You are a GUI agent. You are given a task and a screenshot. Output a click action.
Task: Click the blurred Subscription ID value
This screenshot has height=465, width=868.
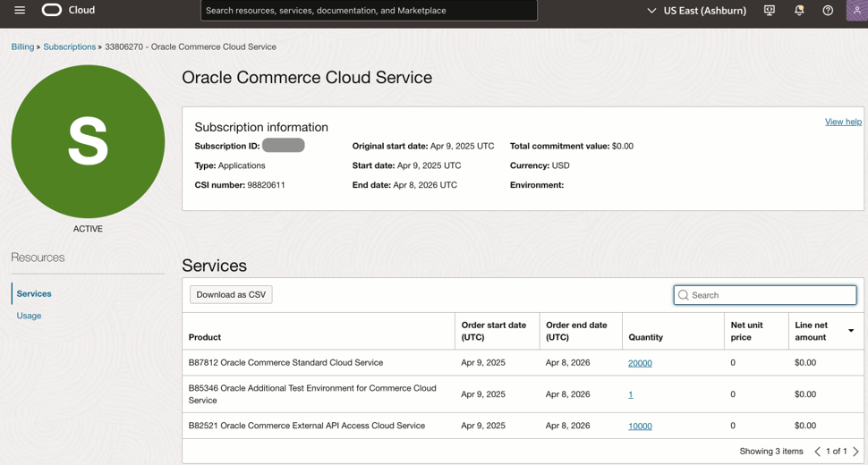(x=283, y=146)
